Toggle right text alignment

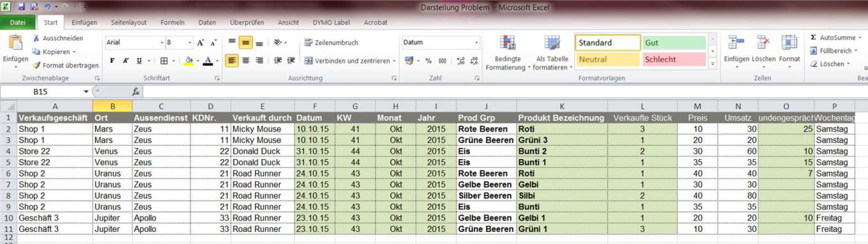pyautogui.click(x=259, y=61)
